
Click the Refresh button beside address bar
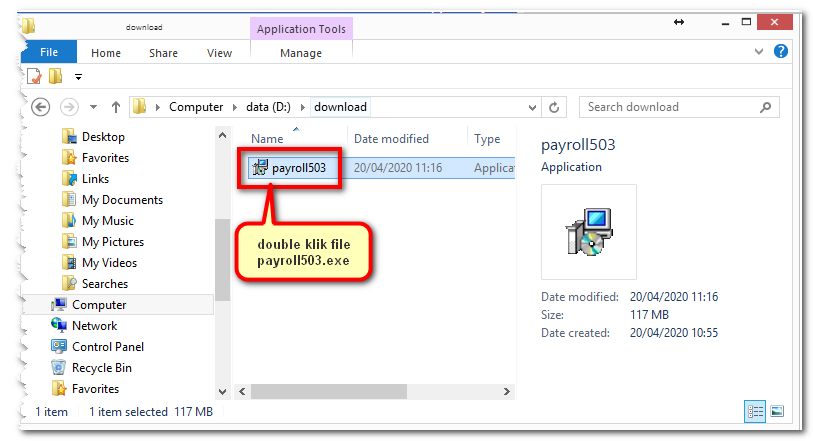pyautogui.click(x=556, y=107)
